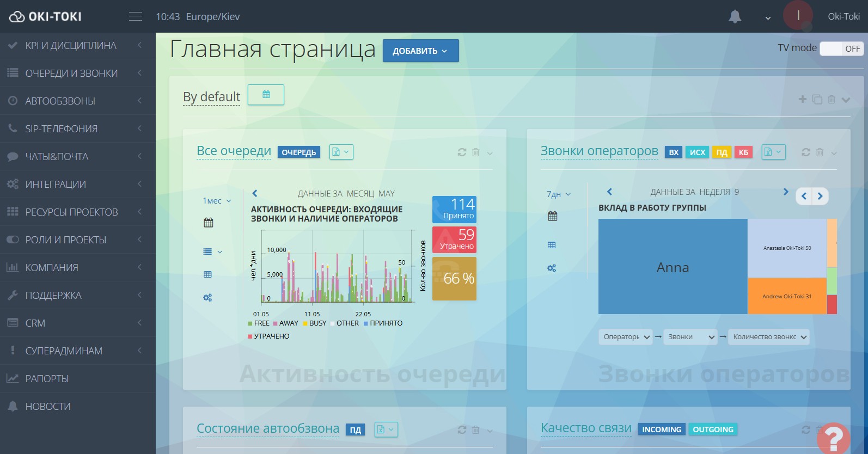The image size is (868, 454).
Task: Show table view in Звонки операторов widget
Action: pos(552,245)
